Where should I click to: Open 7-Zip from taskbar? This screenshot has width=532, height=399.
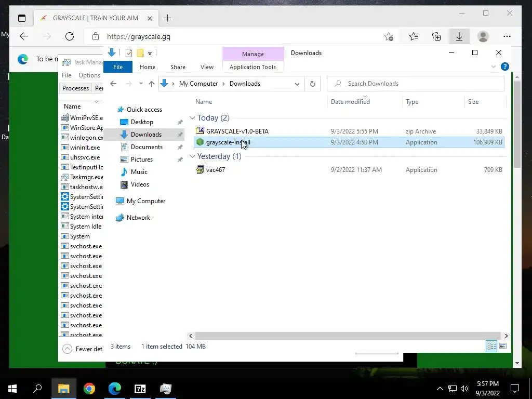(x=140, y=389)
